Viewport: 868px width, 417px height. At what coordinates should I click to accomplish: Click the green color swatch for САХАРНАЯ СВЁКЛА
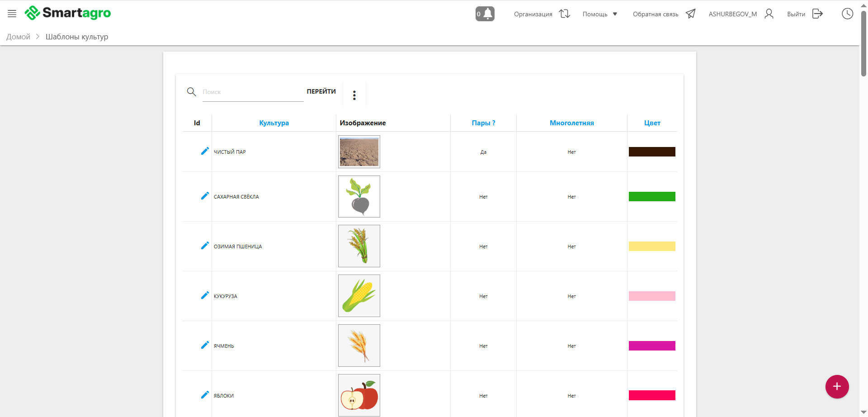[x=652, y=197]
